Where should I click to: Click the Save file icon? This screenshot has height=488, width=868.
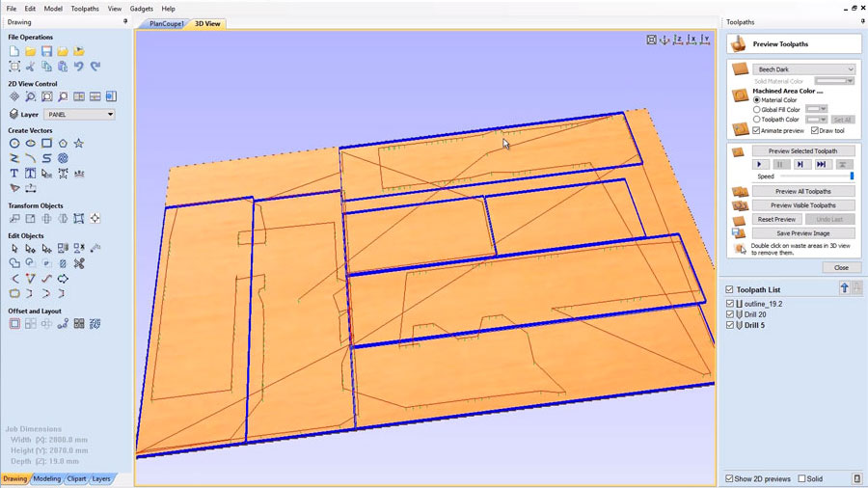pos(46,51)
